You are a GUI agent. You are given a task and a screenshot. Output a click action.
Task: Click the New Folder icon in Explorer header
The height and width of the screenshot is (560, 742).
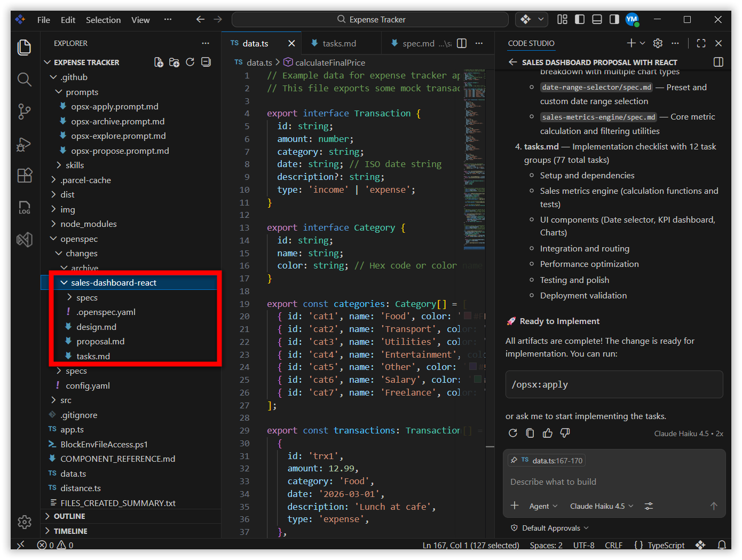point(174,62)
